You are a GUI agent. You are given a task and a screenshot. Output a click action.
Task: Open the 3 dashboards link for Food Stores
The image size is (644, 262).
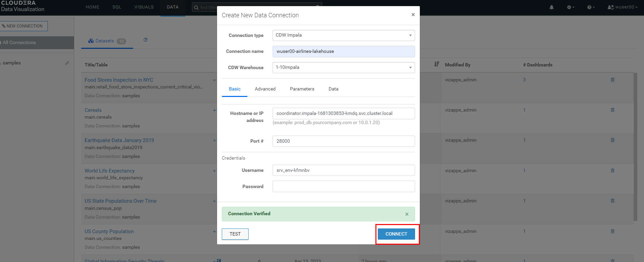tap(524, 80)
